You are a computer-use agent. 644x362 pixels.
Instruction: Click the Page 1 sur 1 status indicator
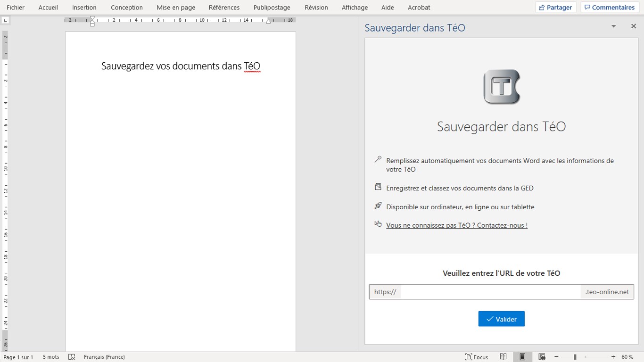[18, 357]
